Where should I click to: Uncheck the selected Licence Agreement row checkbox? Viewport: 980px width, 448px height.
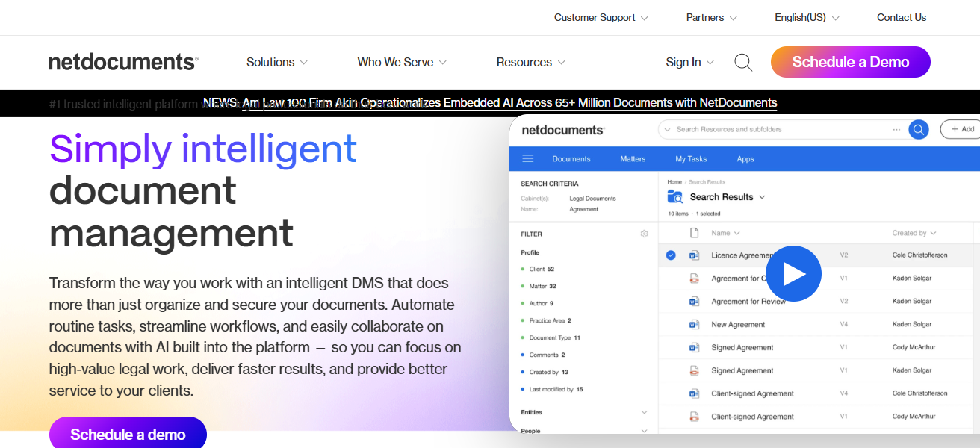point(671,255)
